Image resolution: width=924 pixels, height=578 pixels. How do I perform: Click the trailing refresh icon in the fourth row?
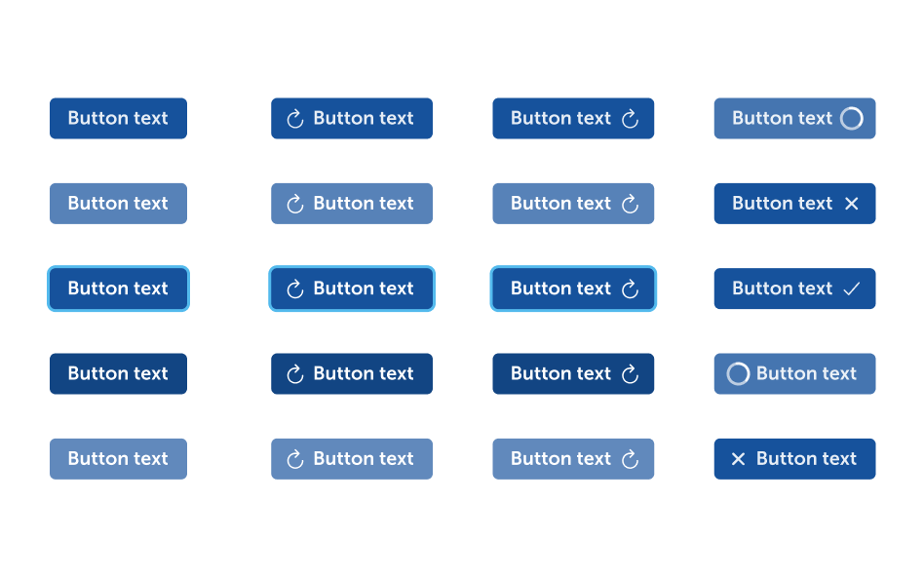(630, 373)
